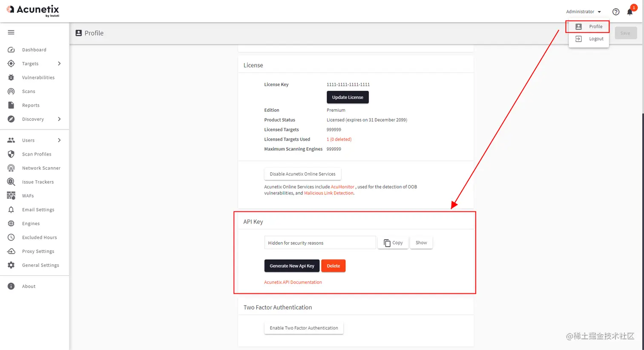Click Disable Acunetix Online Services

click(x=302, y=174)
